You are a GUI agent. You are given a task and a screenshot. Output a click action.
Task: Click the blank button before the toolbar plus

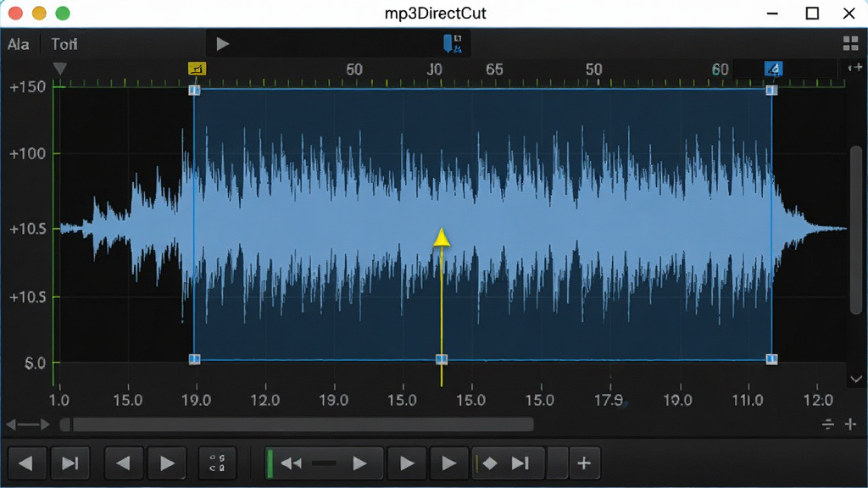[x=558, y=463]
